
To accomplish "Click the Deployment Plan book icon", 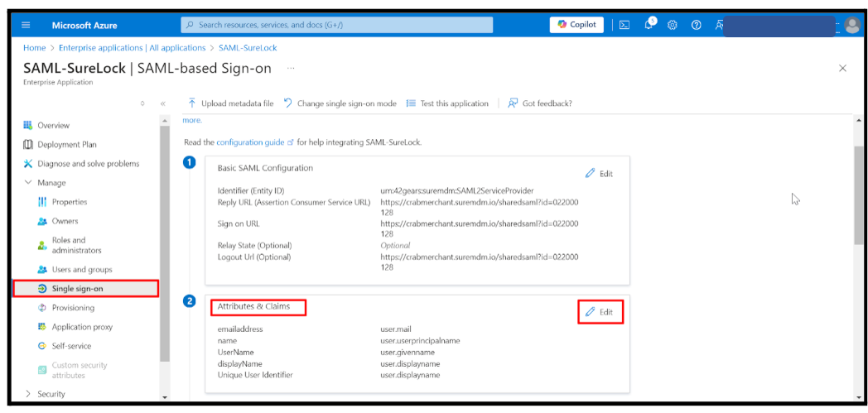I will click(x=28, y=144).
